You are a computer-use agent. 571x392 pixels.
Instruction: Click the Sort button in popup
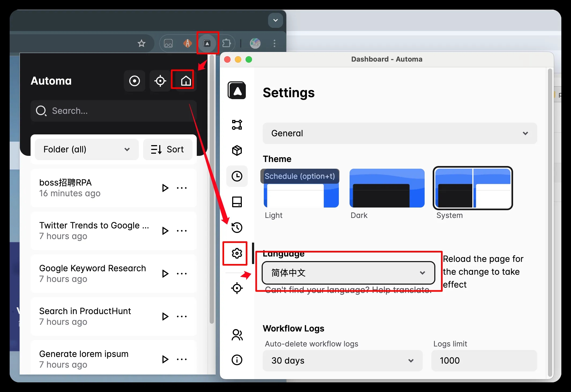(x=168, y=149)
